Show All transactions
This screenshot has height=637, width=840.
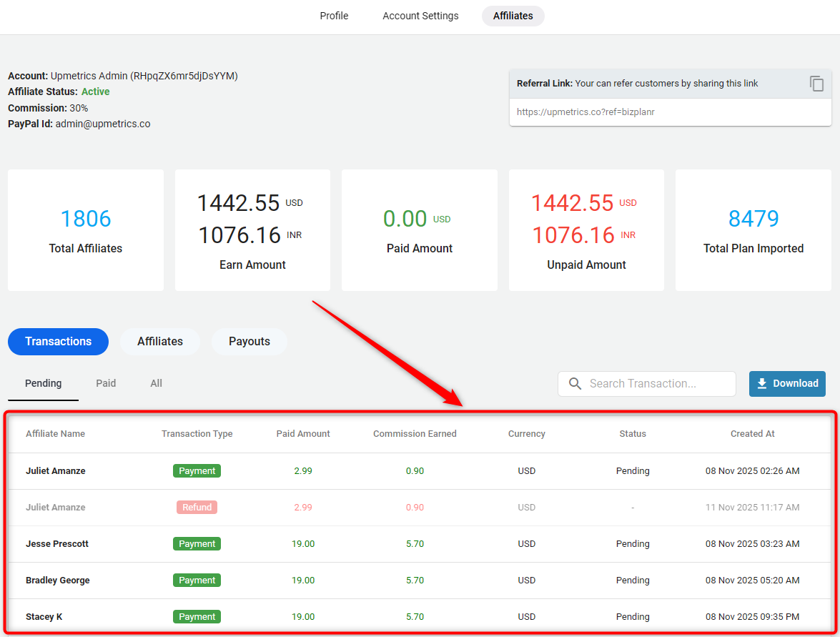pos(156,384)
